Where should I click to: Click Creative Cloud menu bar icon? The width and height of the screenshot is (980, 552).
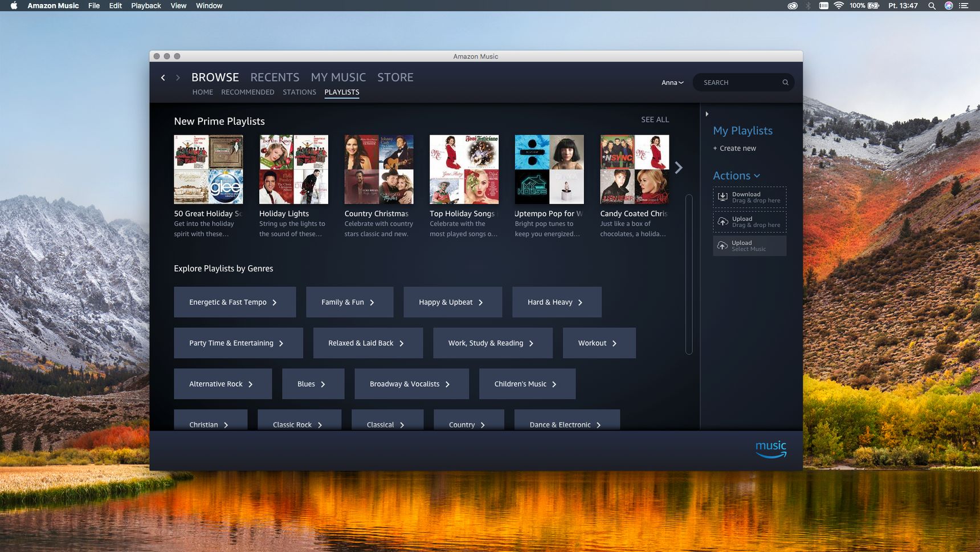tap(793, 6)
